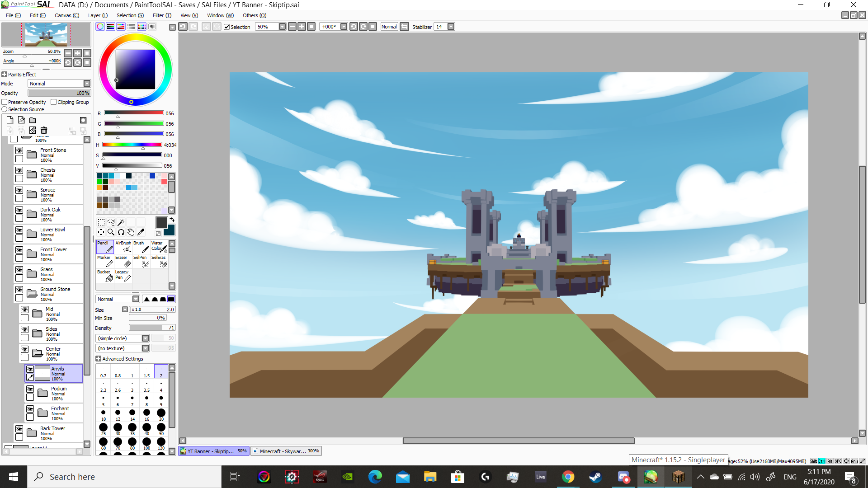The width and height of the screenshot is (868, 488).
Task: Choose the magic wand tool
Action: [x=121, y=222]
